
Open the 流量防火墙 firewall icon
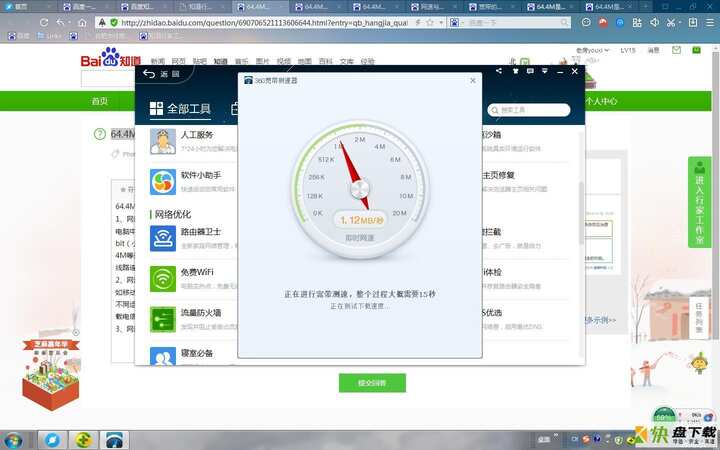[163, 319]
